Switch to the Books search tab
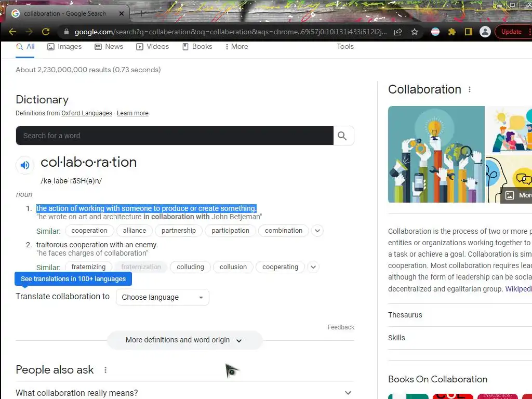Screen dimensions: 532x399 click(197, 47)
